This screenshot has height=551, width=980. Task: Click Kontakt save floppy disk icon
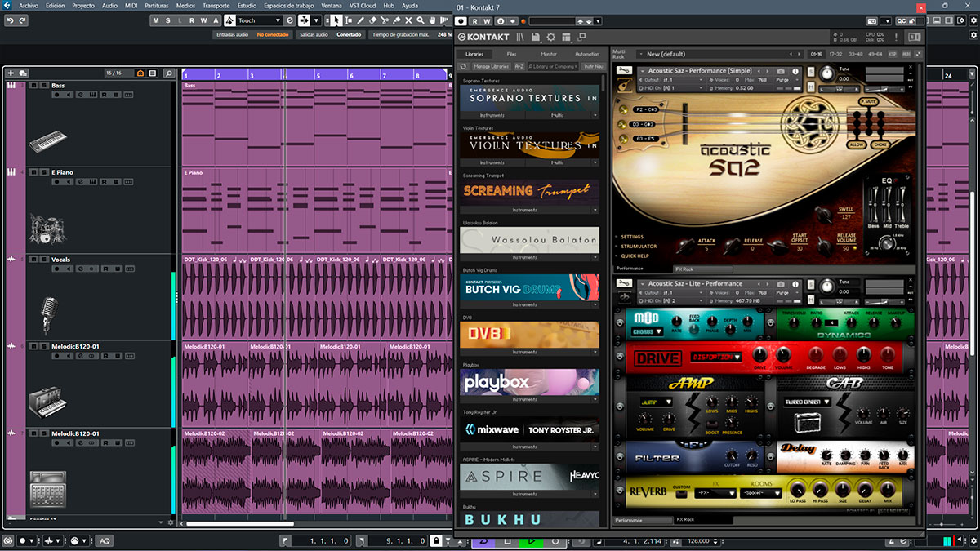click(535, 37)
